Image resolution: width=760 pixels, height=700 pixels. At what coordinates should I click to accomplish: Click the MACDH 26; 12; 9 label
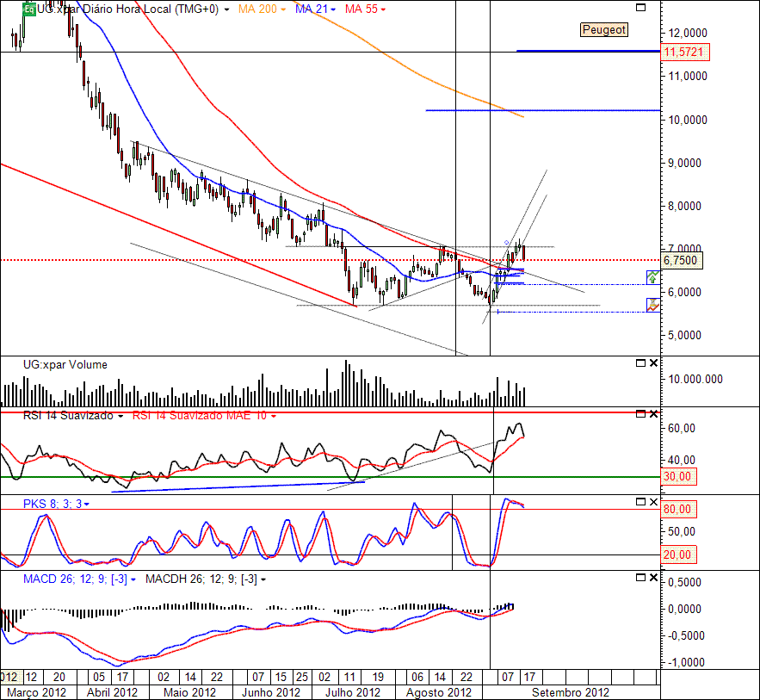[201, 579]
